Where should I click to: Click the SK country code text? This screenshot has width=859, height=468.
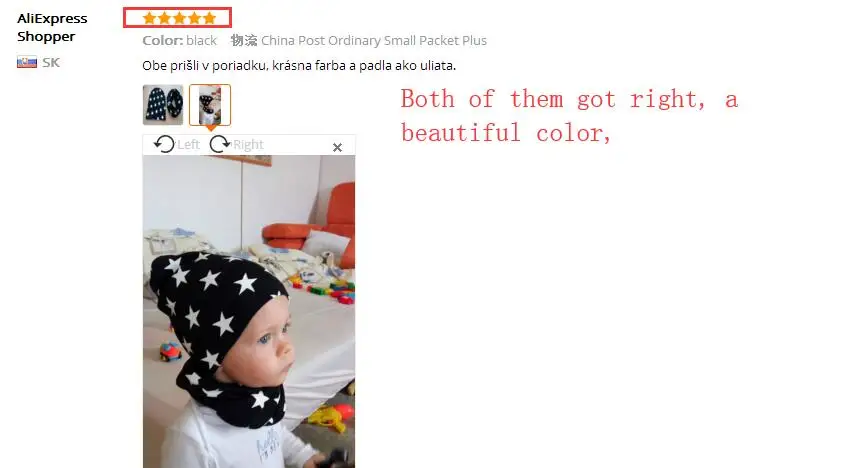point(51,62)
